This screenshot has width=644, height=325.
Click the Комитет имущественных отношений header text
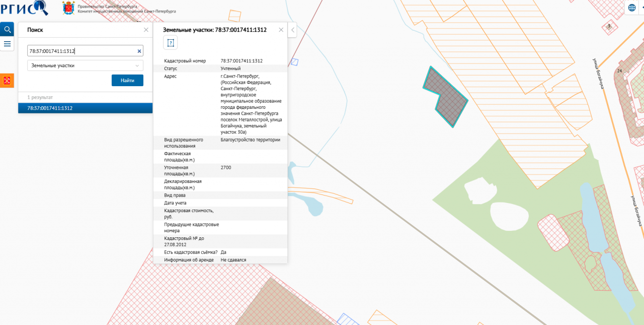[111, 11]
